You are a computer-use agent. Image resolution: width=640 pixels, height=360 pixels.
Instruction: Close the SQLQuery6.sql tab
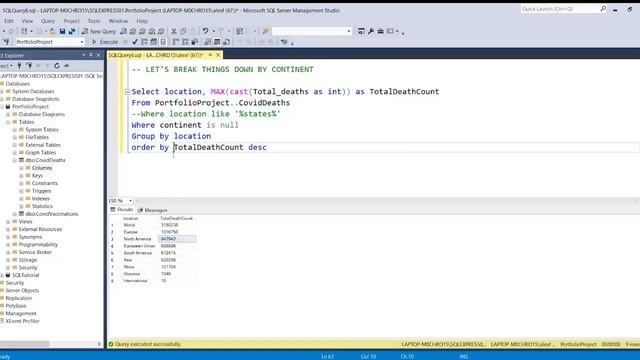point(218,55)
